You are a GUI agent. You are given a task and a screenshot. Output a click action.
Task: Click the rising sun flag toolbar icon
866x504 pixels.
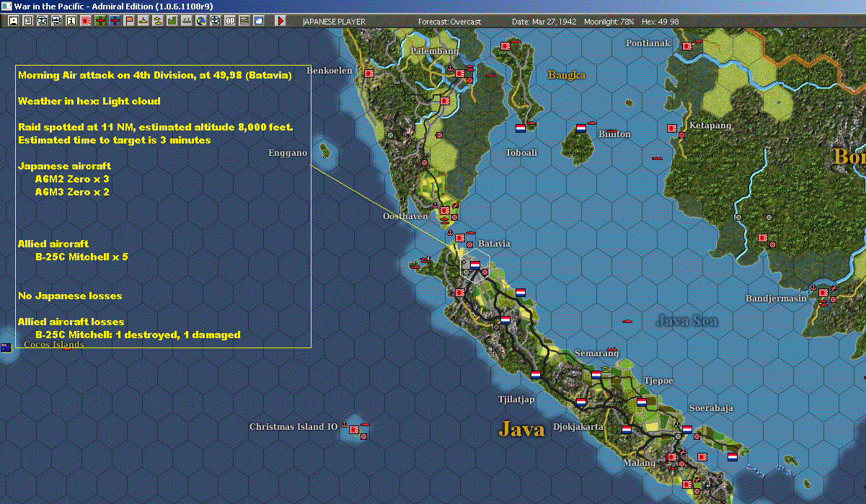(86, 21)
